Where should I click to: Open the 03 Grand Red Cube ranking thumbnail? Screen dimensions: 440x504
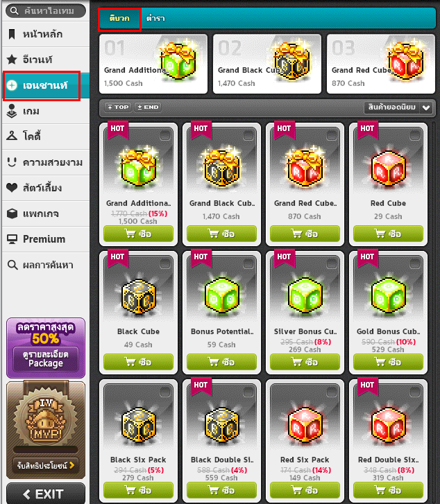click(x=381, y=64)
